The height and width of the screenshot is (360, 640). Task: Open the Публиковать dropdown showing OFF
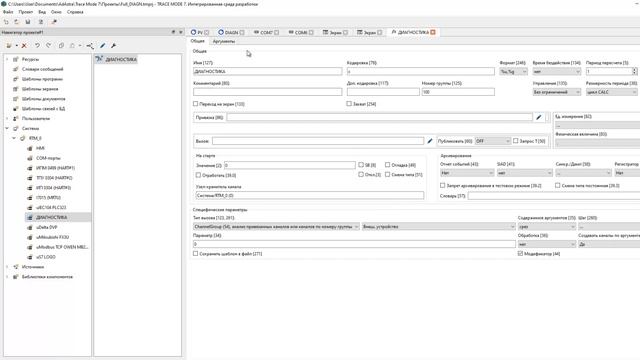493,141
